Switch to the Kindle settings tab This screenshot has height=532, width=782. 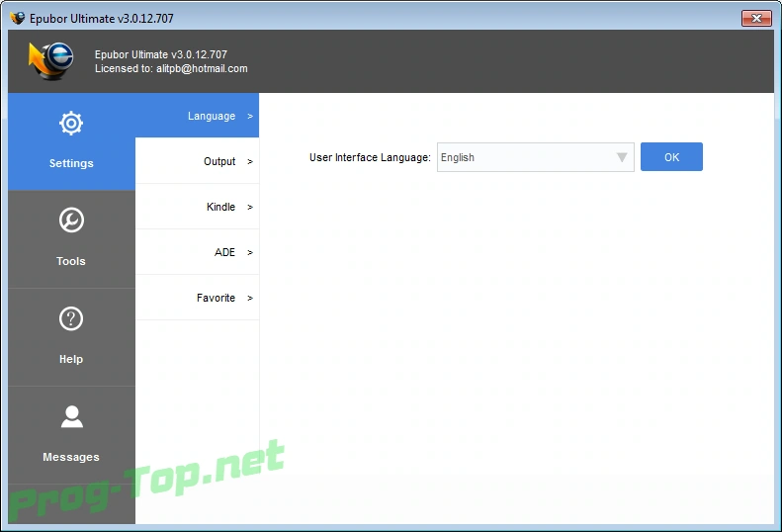tap(197, 207)
